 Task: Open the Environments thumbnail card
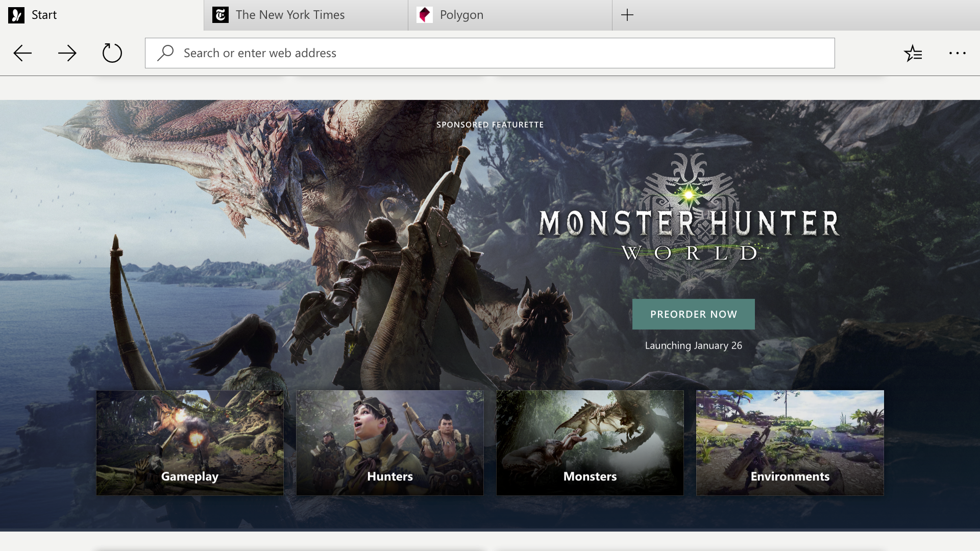(x=790, y=443)
